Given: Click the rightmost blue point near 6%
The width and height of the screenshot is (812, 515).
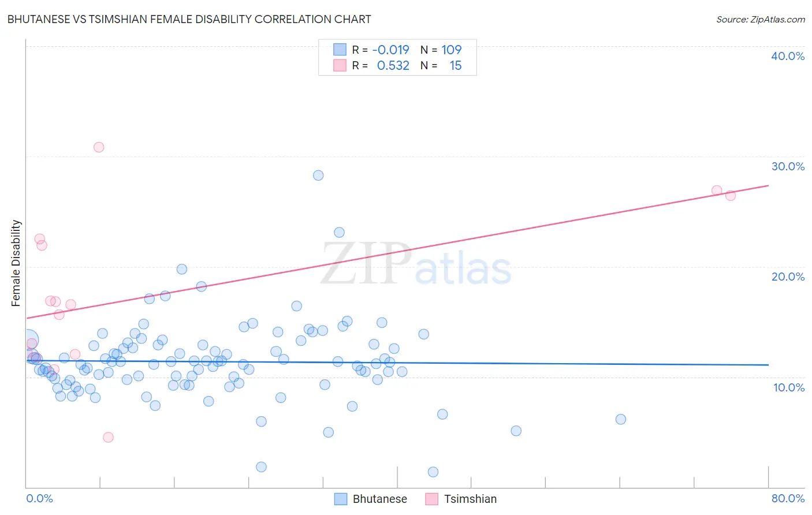Looking at the screenshot, I should click(x=621, y=419).
